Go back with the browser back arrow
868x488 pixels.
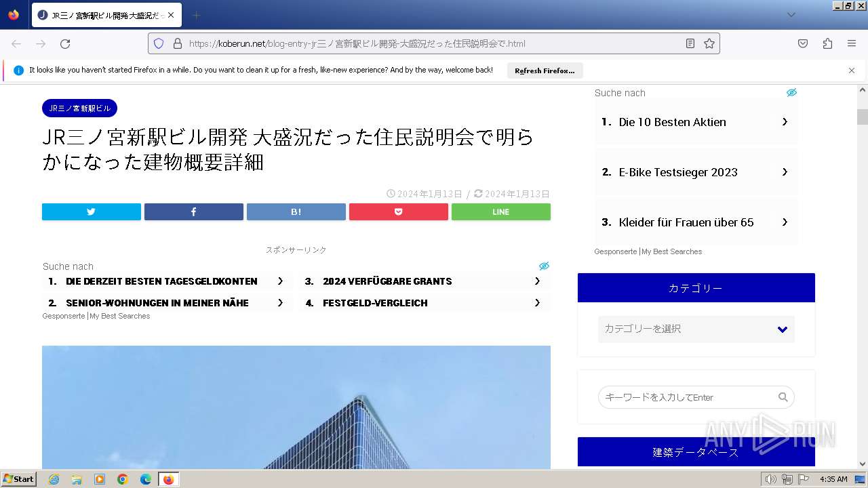[x=16, y=43]
